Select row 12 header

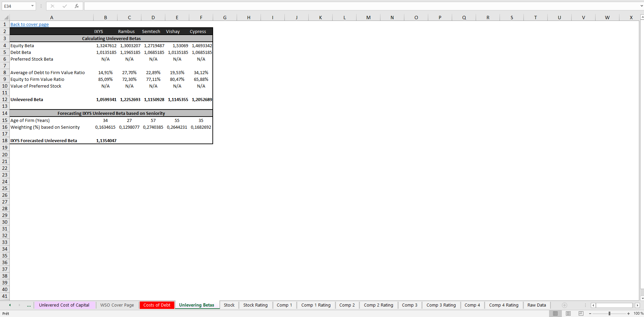coord(5,100)
